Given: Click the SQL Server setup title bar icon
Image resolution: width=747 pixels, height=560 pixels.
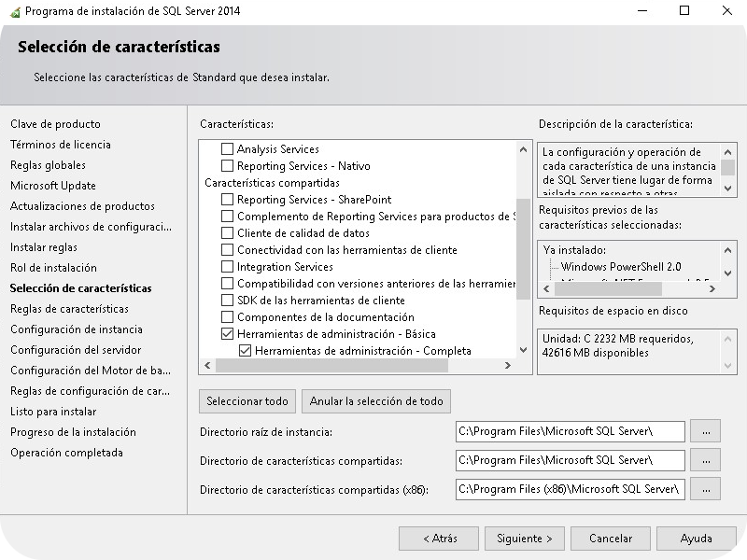Looking at the screenshot, I should [13, 12].
